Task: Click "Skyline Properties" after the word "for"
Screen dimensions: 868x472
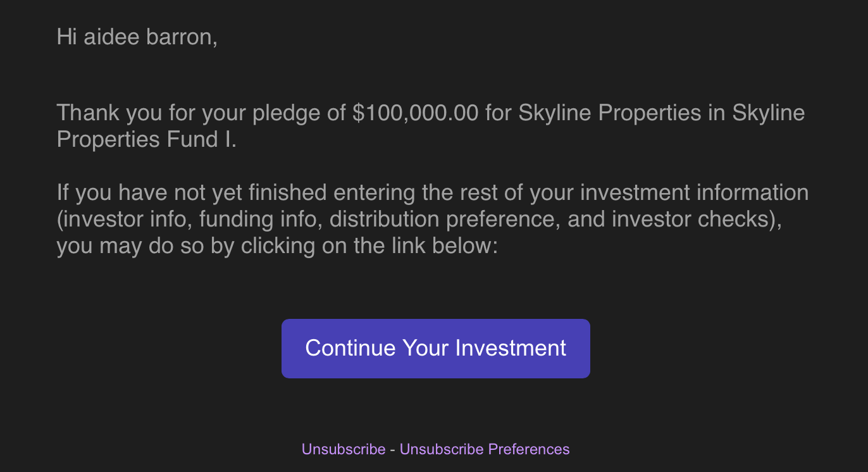Action: coord(610,113)
